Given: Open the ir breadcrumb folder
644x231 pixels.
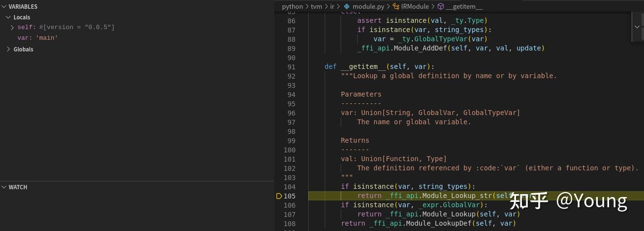Looking at the screenshot, I should coord(332,7).
